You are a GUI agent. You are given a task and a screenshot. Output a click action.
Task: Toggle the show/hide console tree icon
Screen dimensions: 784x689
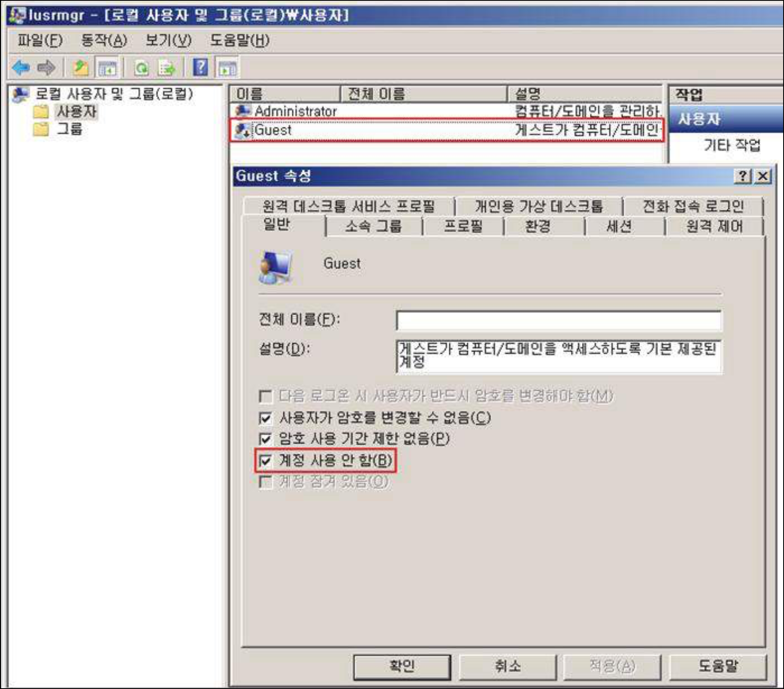[x=107, y=68]
